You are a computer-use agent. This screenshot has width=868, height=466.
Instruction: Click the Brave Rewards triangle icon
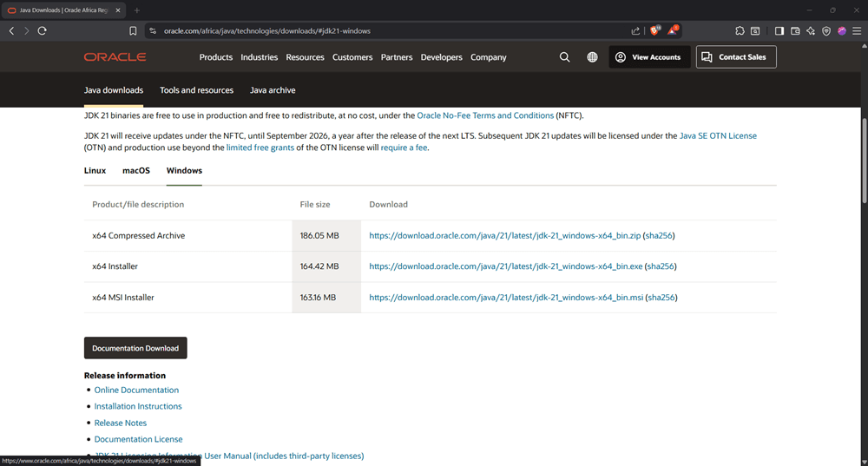pyautogui.click(x=673, y=30)
